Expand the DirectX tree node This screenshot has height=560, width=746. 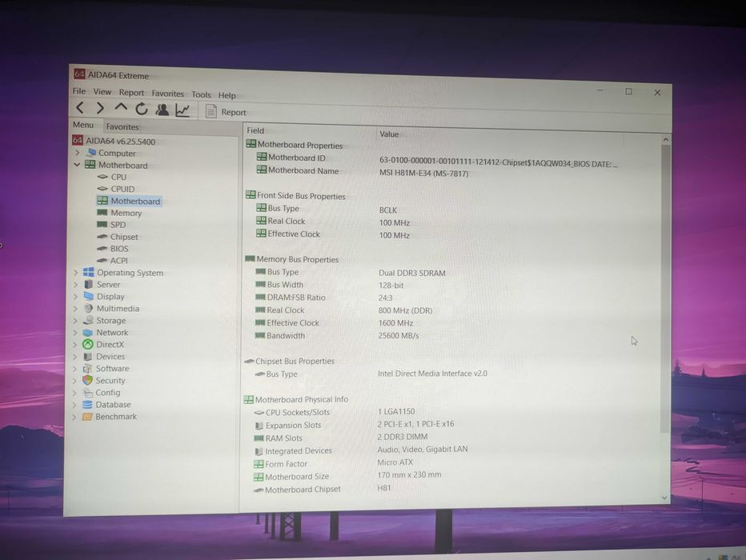pos(75,344)
